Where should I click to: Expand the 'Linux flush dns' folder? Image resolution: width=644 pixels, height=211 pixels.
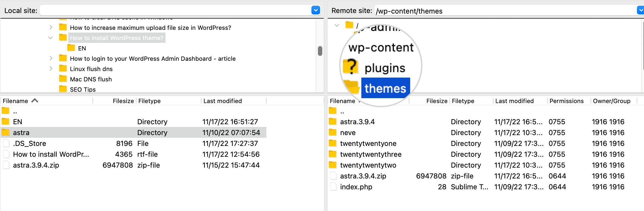[x=51, y=68]
